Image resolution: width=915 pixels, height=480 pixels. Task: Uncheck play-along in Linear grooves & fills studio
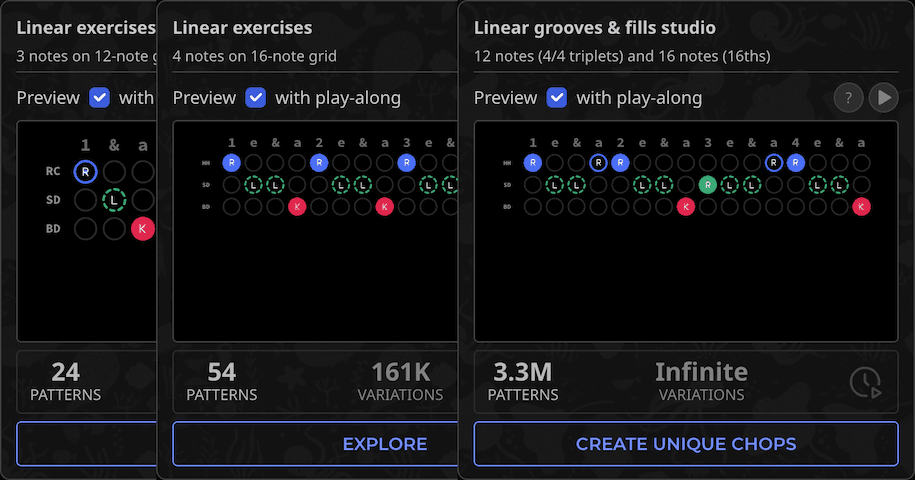pos(557,97)
